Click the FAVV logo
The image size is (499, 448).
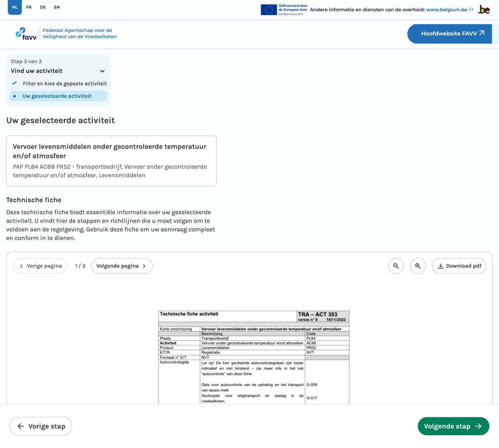click(x=26, y=34)
